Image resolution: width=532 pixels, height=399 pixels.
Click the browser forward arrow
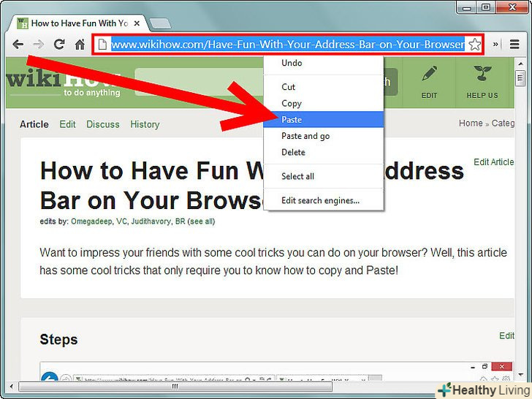pos(39,44)
